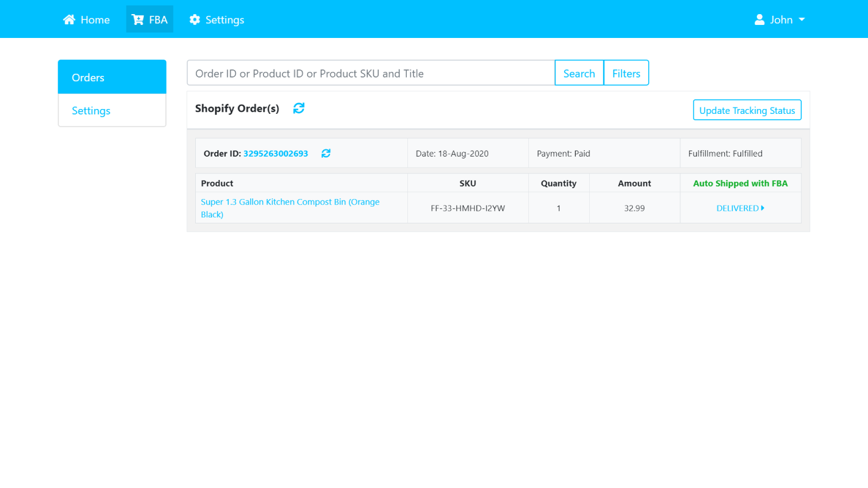This screenshot has width=868, height=488.
Task: Click the refresh icon beside Order ID 3295263002693
Action: pyautogui.click(x=326, y=153)
